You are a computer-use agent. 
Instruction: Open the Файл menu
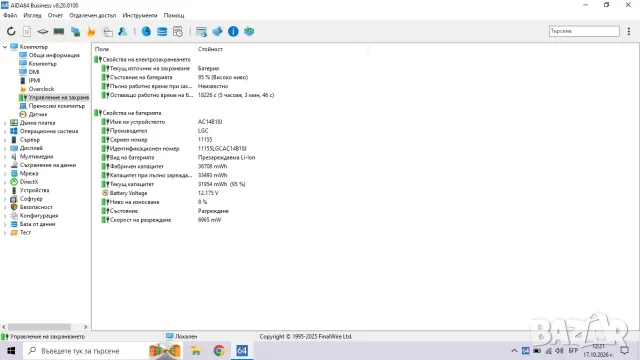tap(10, 16)
